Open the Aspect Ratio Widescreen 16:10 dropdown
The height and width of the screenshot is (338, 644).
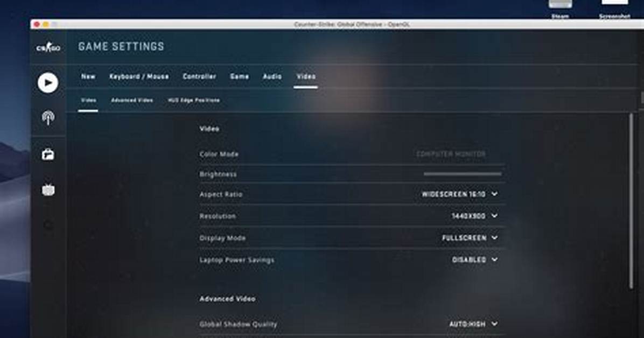click(460, 194)
